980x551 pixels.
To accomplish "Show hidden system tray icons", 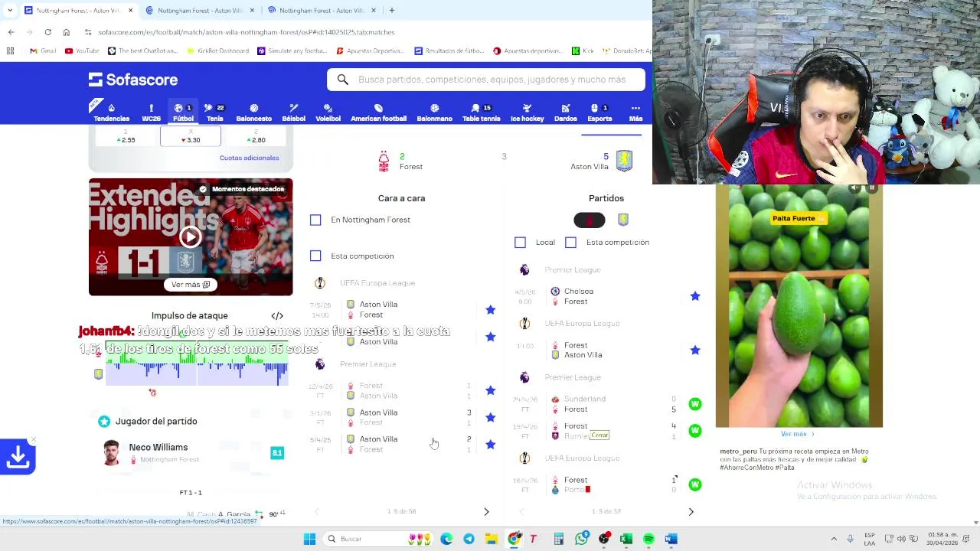I will pyautogui.click(x=834, y=539).
